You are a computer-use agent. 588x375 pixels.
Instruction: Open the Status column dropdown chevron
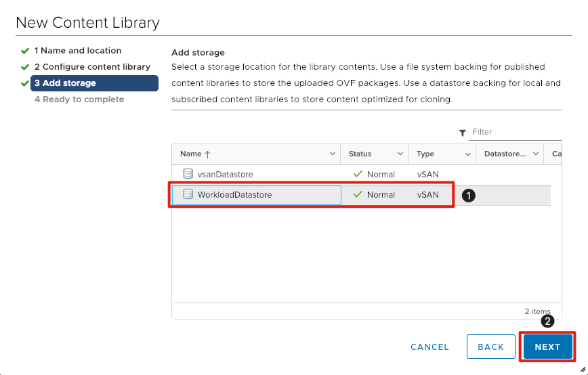coord(400,154)
